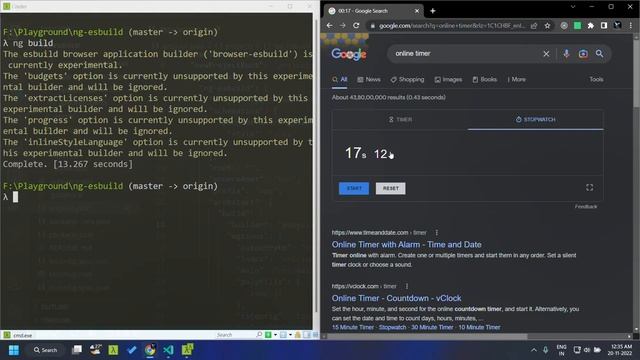Open the 30 Minute Timer sublink
Viewport: 640px width, 360px height.
432,327
